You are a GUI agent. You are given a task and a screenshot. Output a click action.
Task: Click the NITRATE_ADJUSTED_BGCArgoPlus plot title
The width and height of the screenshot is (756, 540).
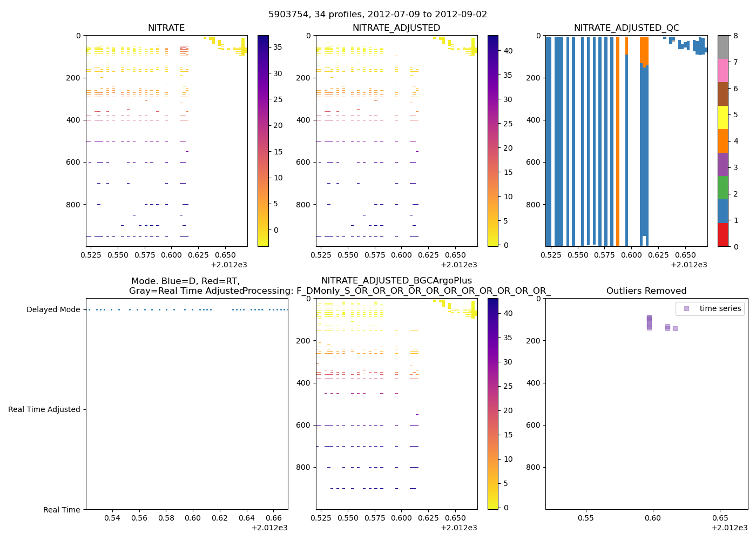pyautogui.click(x=396, y=281)
